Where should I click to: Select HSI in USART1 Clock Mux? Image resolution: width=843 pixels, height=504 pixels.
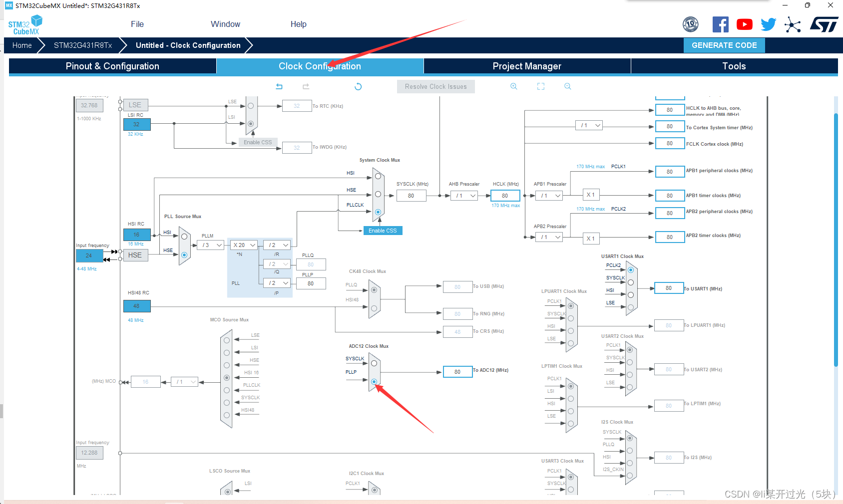pos(631,295)
